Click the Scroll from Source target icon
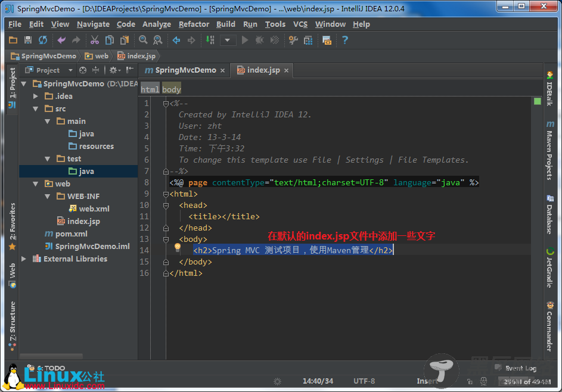Screen dimensions: 562x392 point(83,70)
